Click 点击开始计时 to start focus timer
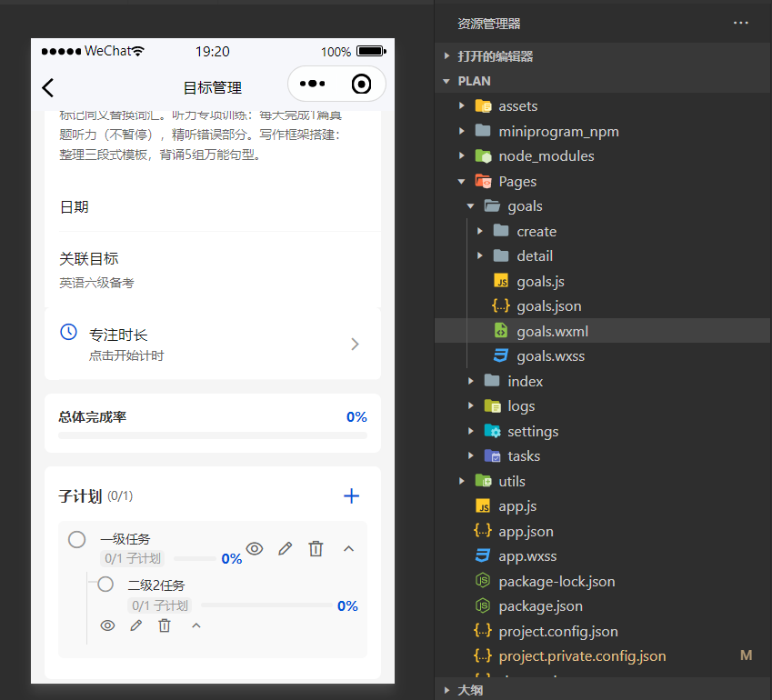772x700 pixels. (126, 355)
